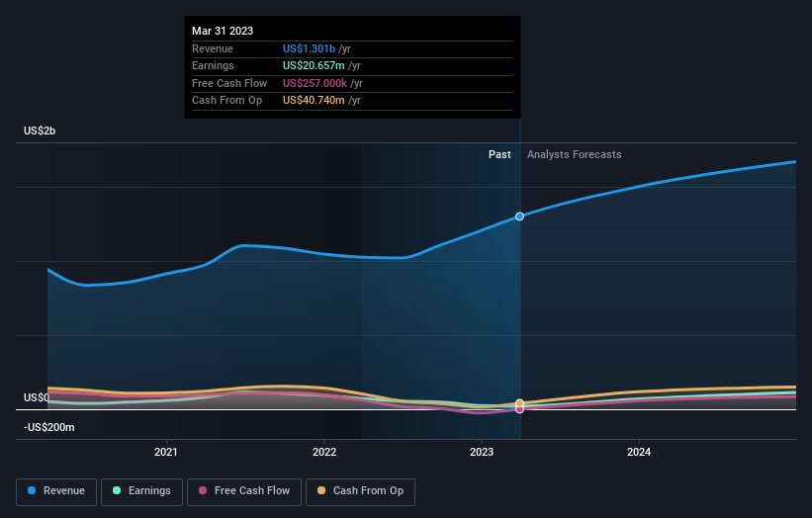The height and width of the screenshot is (518, 812).
Task: Click the US$1.301b revenue value
Action: click(310, 48)
